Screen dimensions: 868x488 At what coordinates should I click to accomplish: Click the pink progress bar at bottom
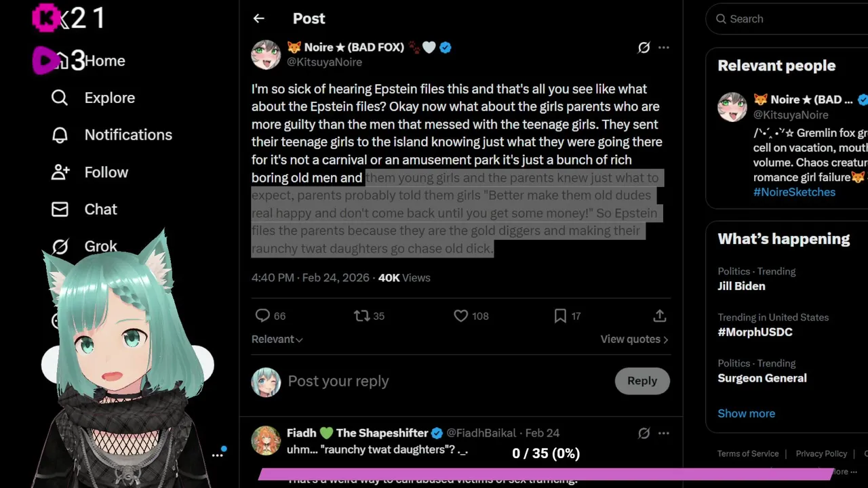[546, 474]
